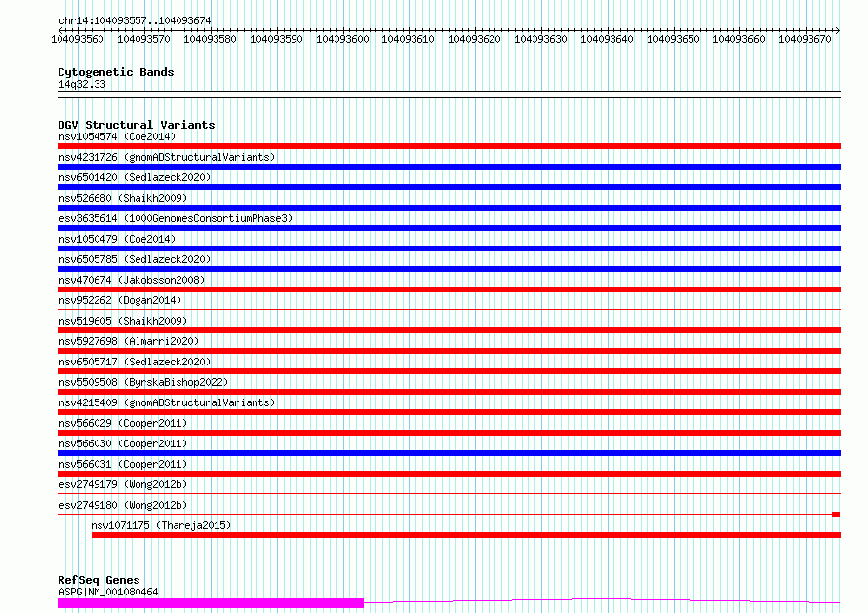Select the blue bar under nsv526680
868x613 pixels.
(449, 208)
